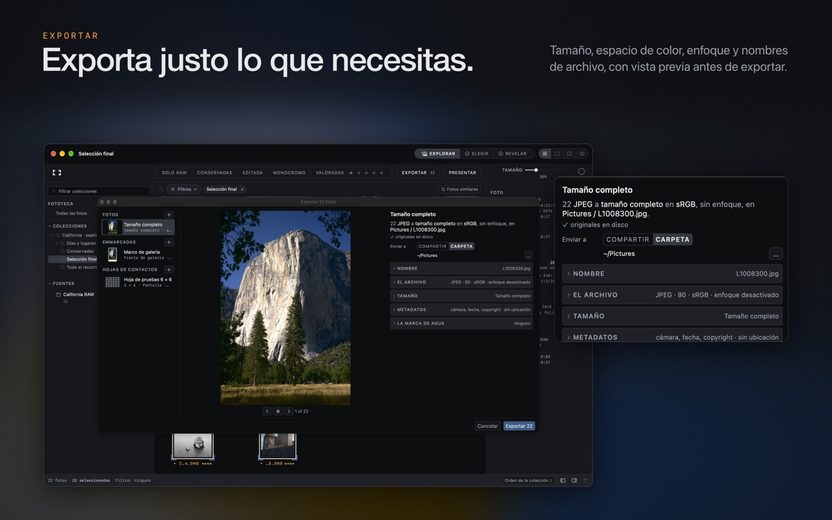832x520 pixels.
Task: Adjust the TAMAÑO thumbnail size slider
Action: tap(531, 170)
